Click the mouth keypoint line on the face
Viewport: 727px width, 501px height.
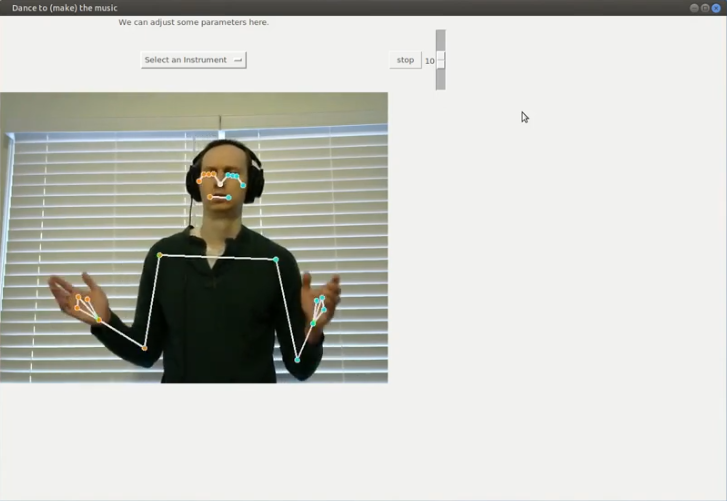point(219,197)
